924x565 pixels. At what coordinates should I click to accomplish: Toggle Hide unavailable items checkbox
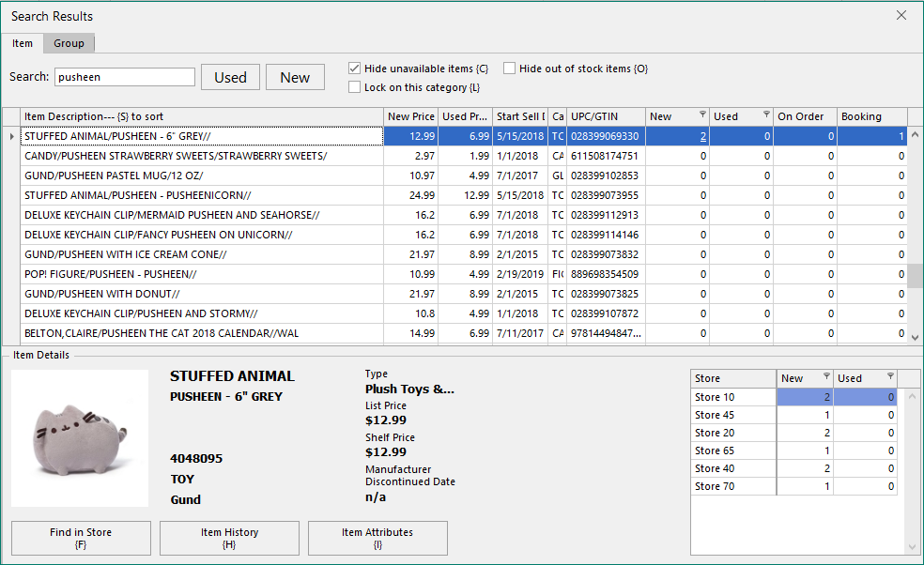click(354, 69)
